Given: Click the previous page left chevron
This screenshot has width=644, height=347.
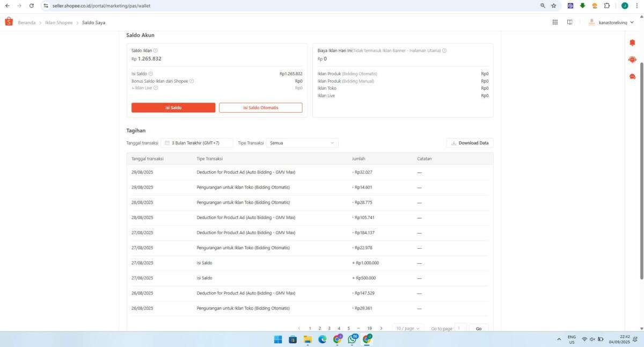Looking at the screenshot, I should coord(299,328).
